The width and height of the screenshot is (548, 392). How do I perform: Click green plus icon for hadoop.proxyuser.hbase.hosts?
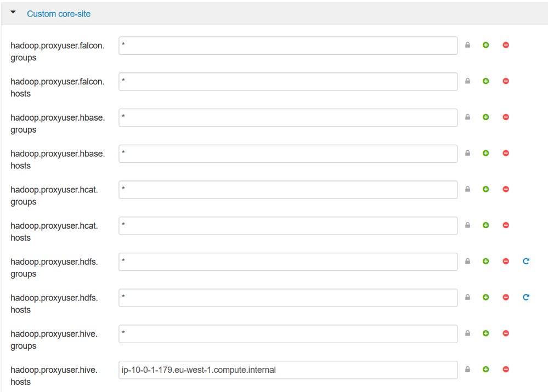click(x=485, y=154)
